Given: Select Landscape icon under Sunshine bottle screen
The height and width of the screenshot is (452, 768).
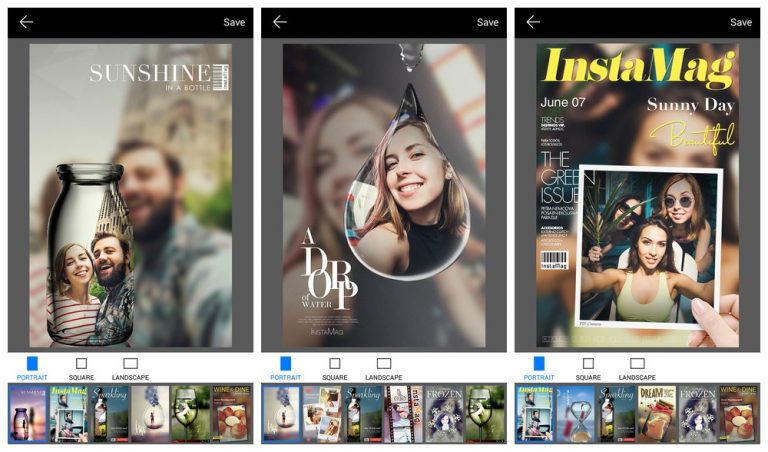Looking at the screenshot, I should click(130, 363).
